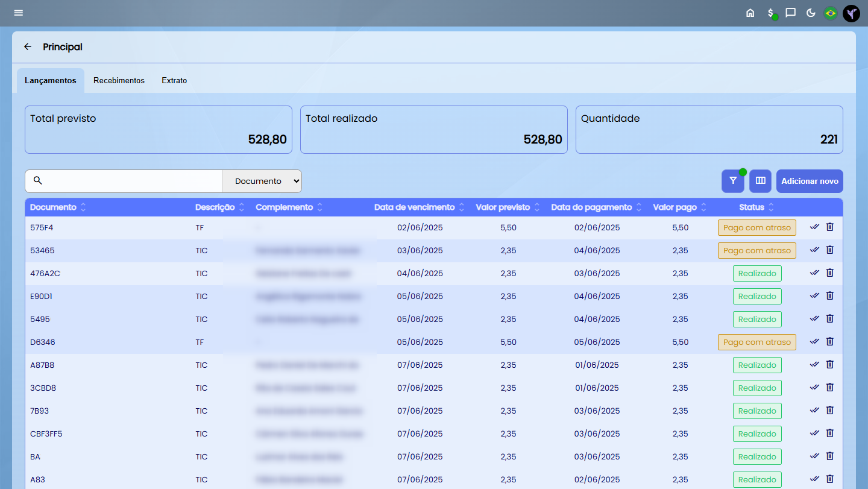Click document number CBF3FF5
This screenshot has height=489, width=868.
pyautogui.click(x=46, y=434)
